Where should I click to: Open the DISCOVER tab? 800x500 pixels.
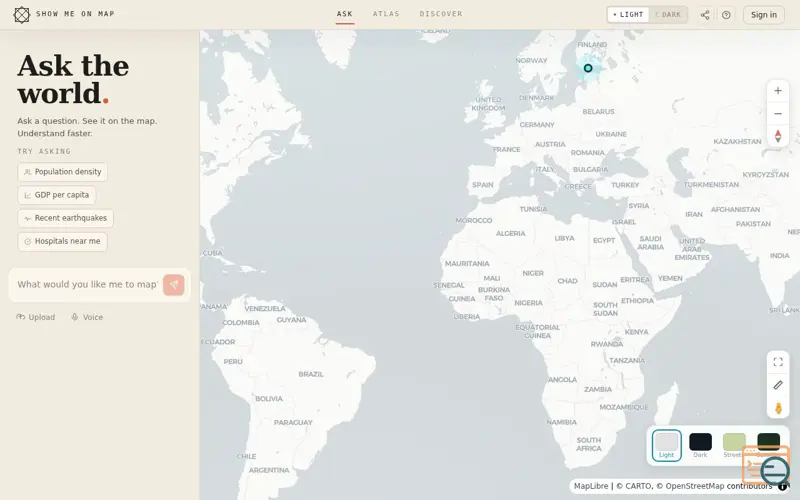pyautogui.click(x=441, y=14)
